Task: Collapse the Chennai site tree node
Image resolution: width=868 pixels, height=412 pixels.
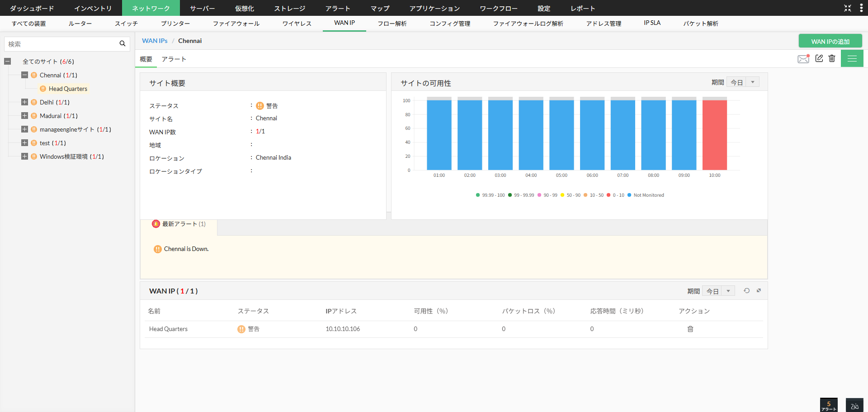Action: click(x=25, y=75)
